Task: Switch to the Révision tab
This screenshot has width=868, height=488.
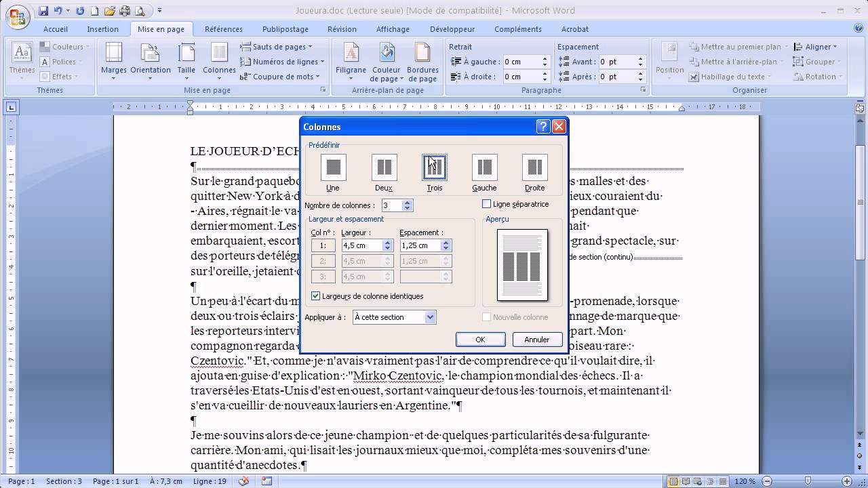Action: click(342, 29)
